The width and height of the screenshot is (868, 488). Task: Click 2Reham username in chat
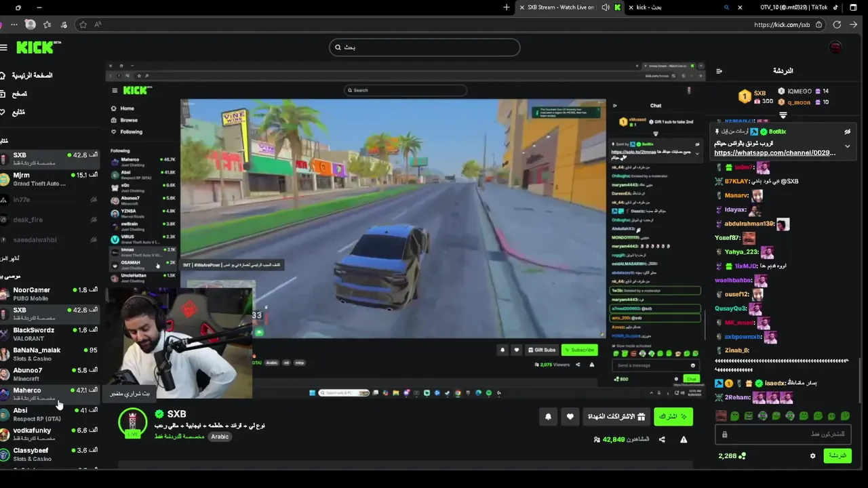(738, 398)
